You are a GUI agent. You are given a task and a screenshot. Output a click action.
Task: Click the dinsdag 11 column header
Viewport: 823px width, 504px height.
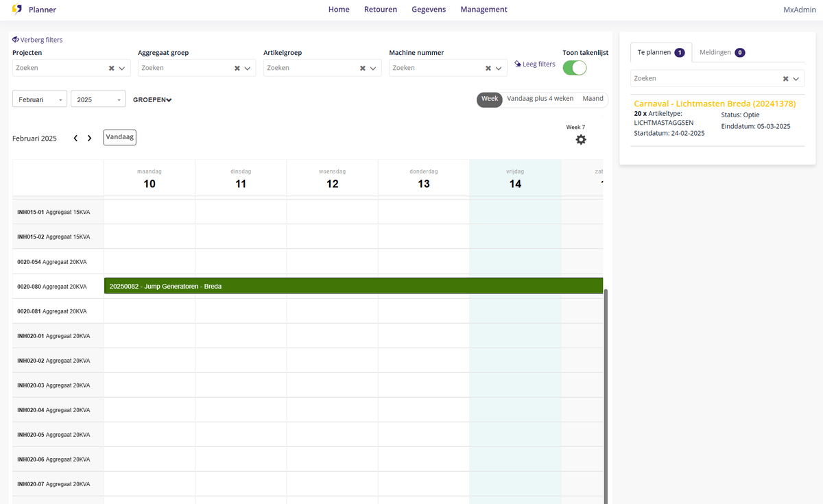pos(241,178)
